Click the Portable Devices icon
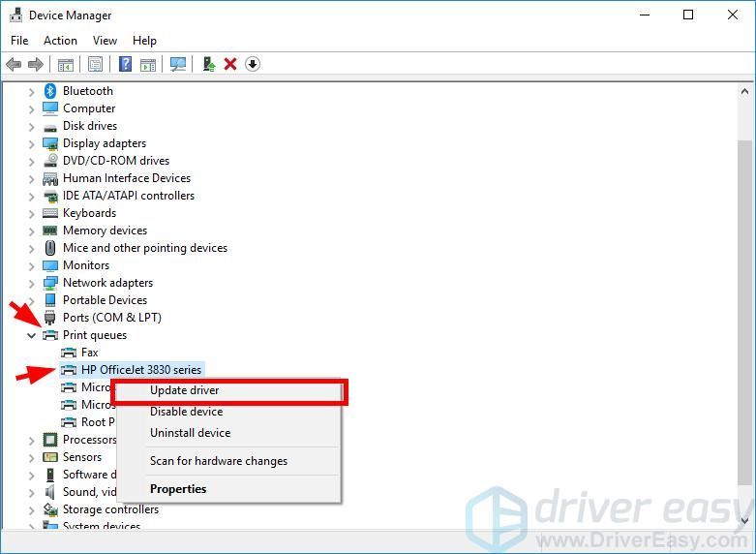 point(50,299)
